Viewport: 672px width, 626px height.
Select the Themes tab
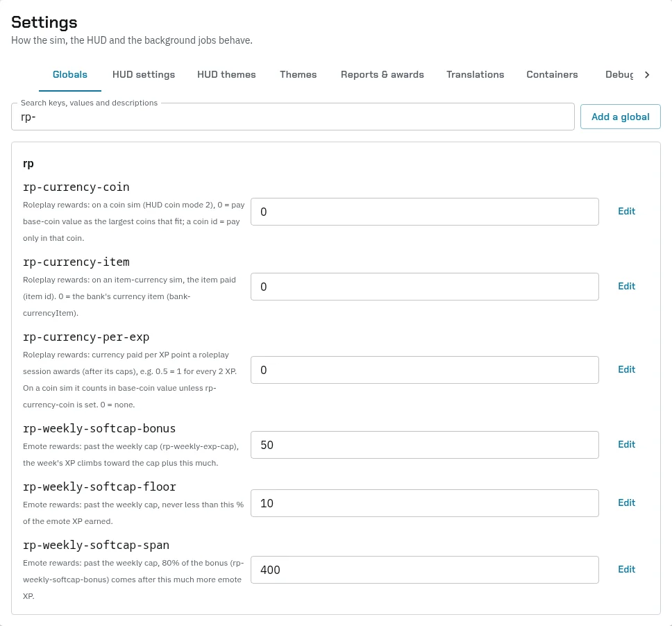click(299, 74)
